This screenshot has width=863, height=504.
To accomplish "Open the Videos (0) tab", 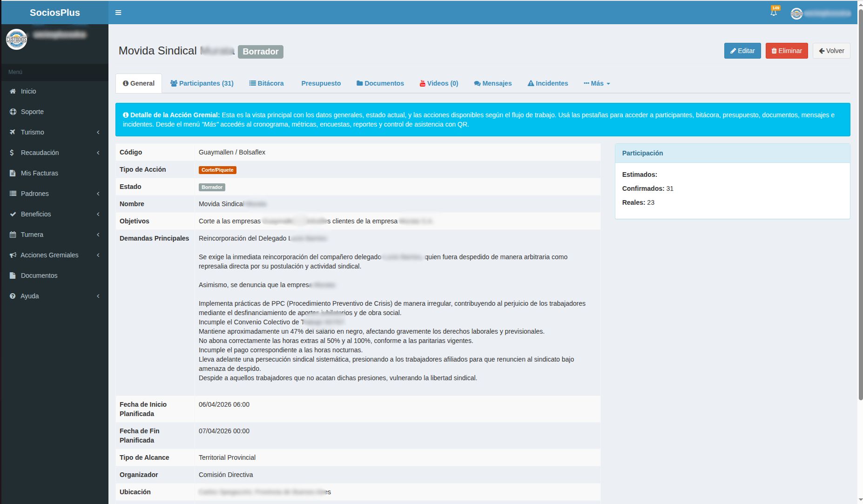I will pyautogui.click(x=438, y=83).
